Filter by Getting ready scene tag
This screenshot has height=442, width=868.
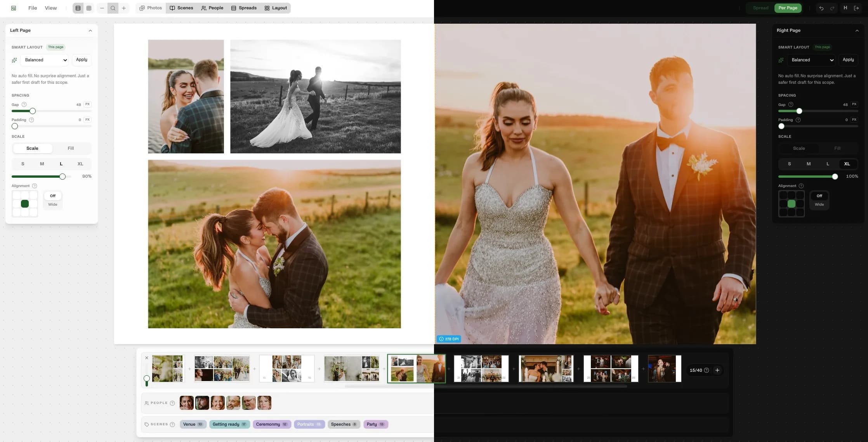(229, 424)
